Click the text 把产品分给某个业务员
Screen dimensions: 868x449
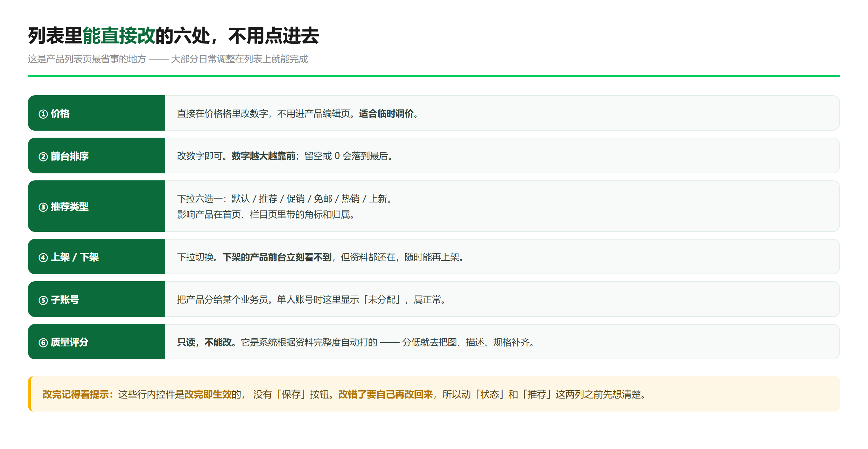223,300
